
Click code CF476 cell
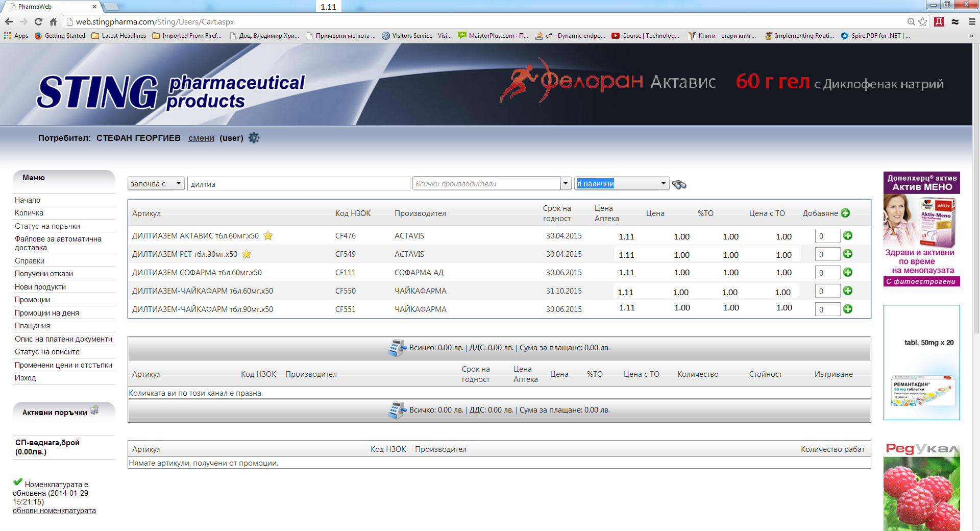click(346, 235)
